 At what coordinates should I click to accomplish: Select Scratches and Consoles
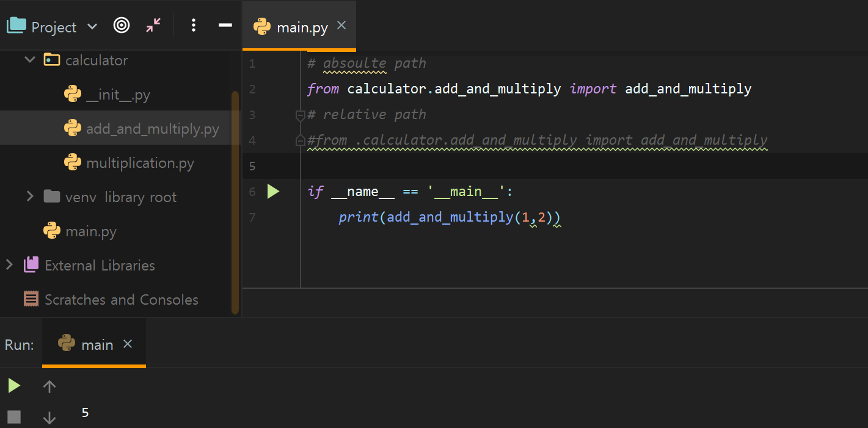[121, 300]
